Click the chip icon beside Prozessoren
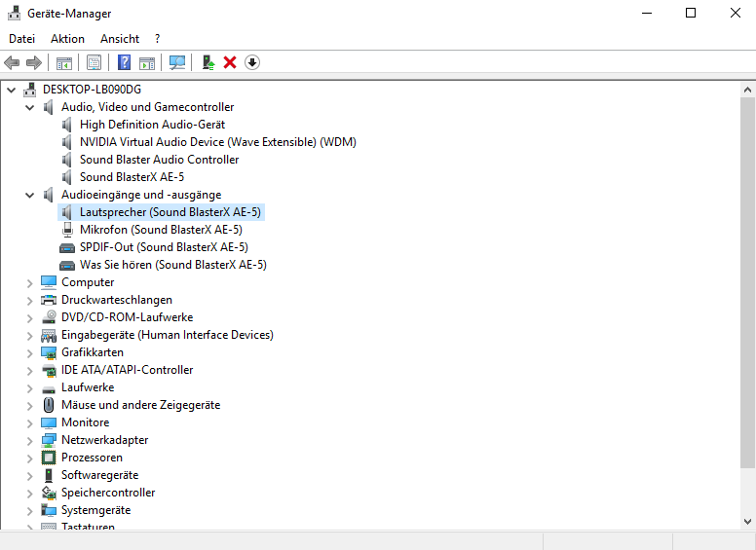This screenshot has width=756, height=550. tap(49, 458)
